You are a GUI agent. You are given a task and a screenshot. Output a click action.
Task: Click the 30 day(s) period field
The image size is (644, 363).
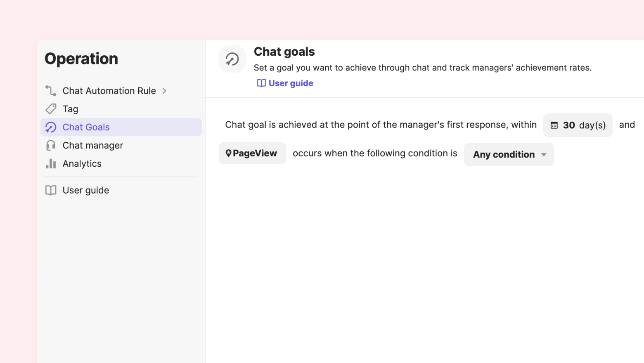(578, 125)
